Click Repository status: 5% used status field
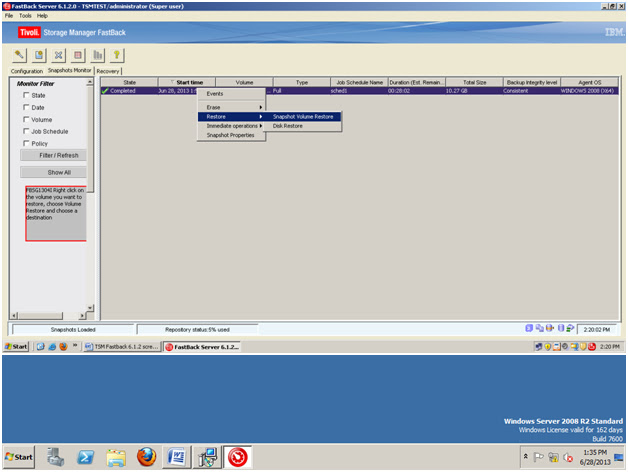The height and width of the screenshot is (472, 628). tap(197, 329)
